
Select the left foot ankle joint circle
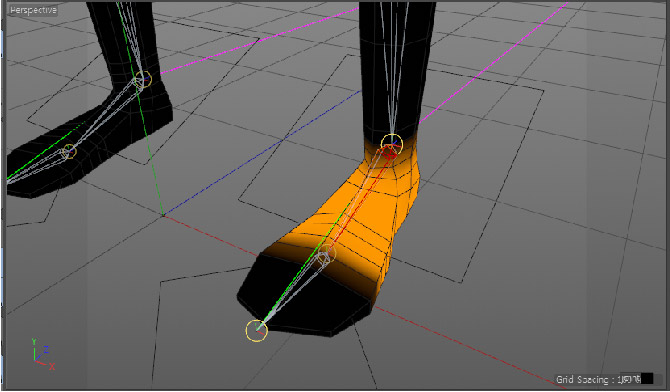[x=142, y=80]
